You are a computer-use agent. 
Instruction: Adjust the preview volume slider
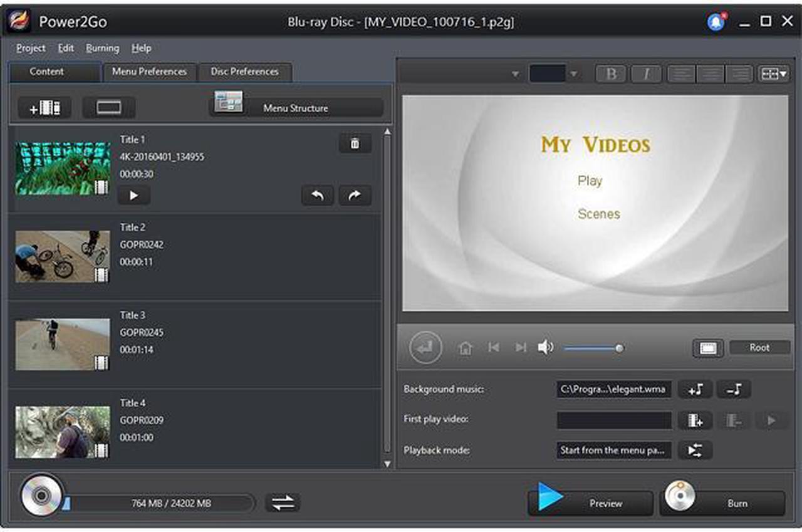tap(593, 348)
